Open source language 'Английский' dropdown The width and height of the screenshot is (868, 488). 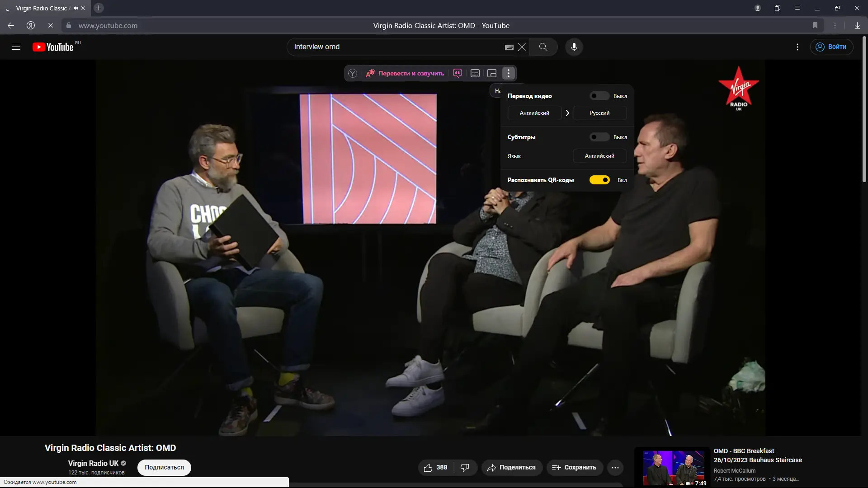pyautogui.click(x=534, y=113)
